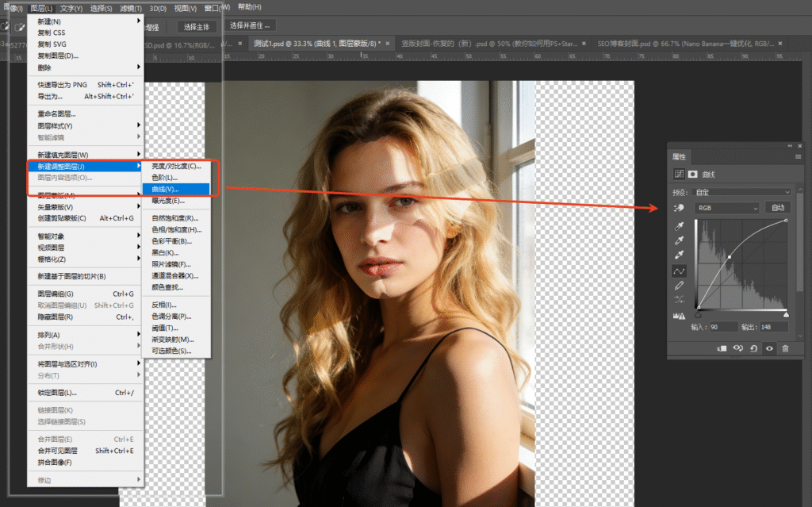Open the RGB channel dropdown
The image size is (812, 507).
pos(727,208)
